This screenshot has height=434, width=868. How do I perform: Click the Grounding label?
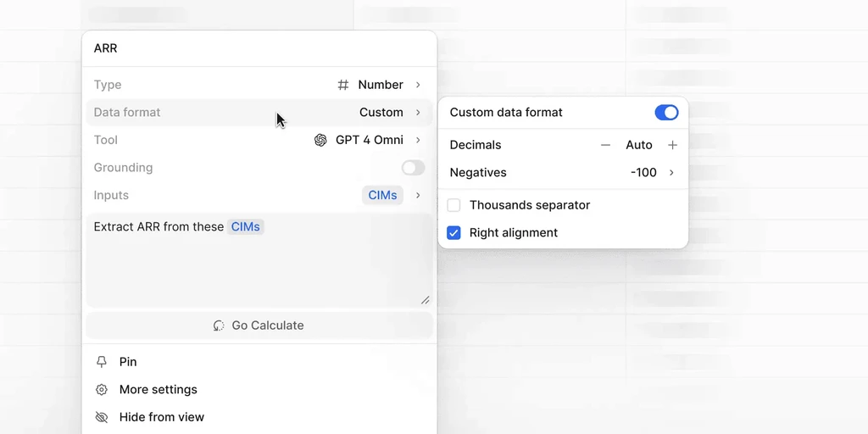coord(123,168)
